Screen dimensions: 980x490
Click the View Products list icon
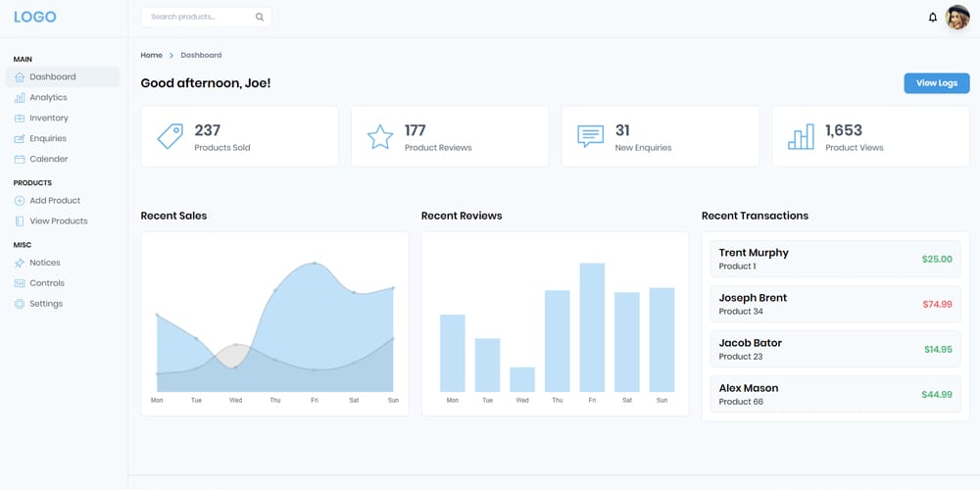(20, 221)
